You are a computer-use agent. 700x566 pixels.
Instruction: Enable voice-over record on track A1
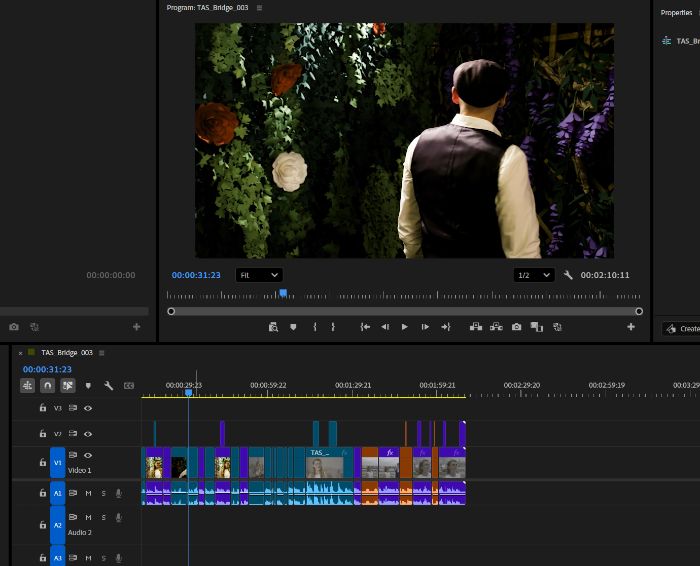pyautogui.click(x=119, y=493)
